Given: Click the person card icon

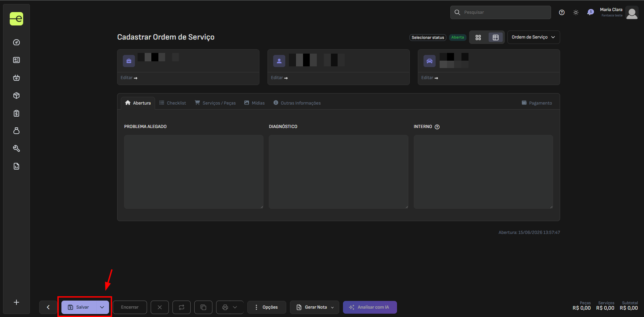Looking at the screenshot, I should point(279,61).
